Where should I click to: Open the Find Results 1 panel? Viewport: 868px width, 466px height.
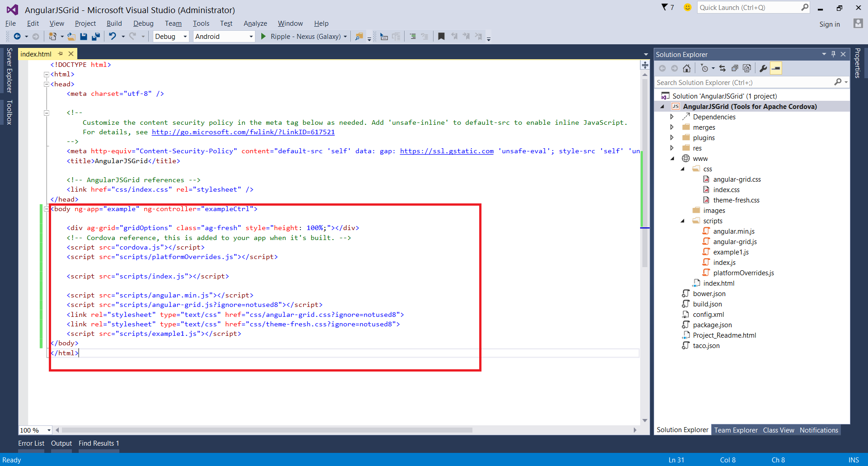(99, 443)
